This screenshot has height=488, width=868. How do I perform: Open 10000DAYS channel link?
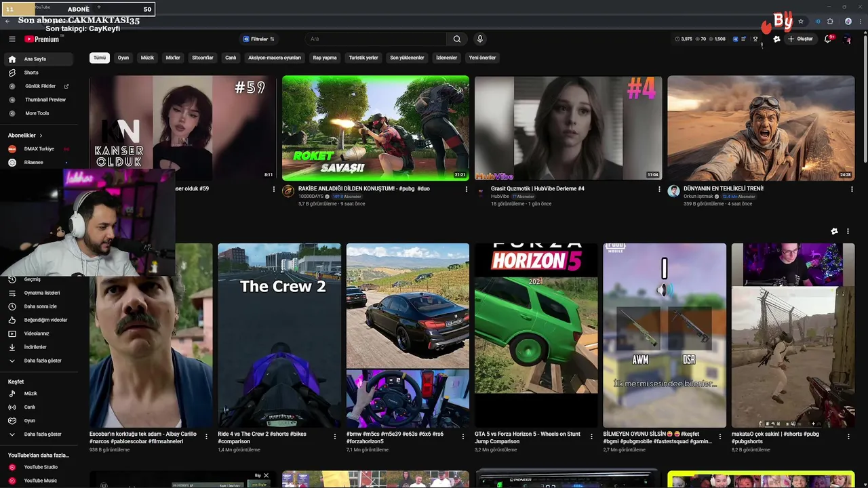311,197
